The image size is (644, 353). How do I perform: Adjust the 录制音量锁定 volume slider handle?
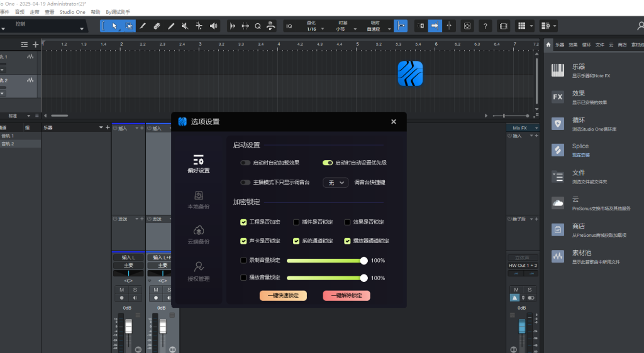click(x=364, y=261)
